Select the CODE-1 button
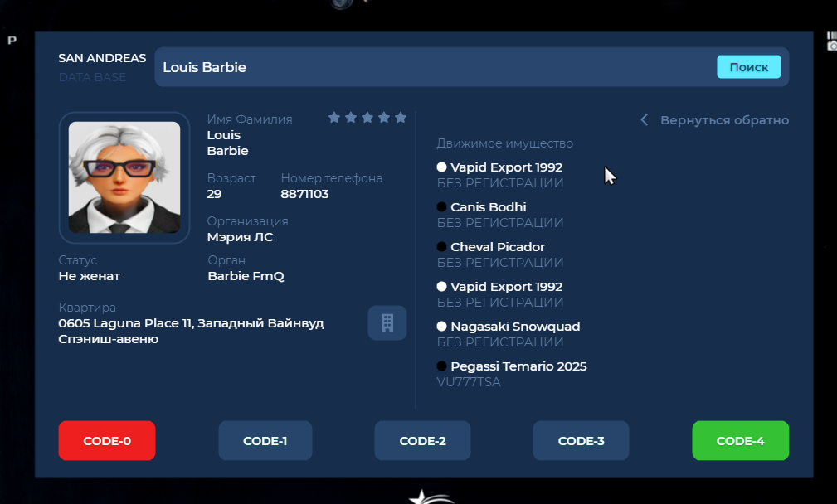 (x=265, y=441)
